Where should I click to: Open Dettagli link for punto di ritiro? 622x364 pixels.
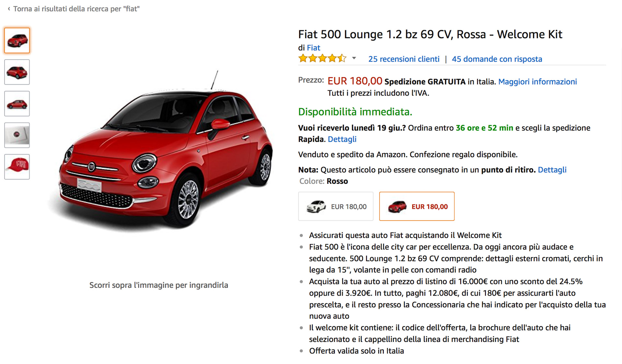(x=552, y=170)
